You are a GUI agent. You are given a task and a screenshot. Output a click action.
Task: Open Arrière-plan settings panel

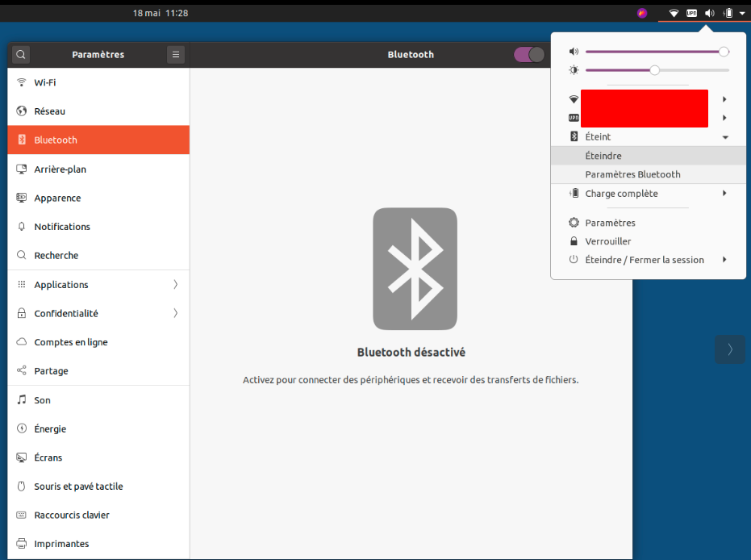click(98, 169)
